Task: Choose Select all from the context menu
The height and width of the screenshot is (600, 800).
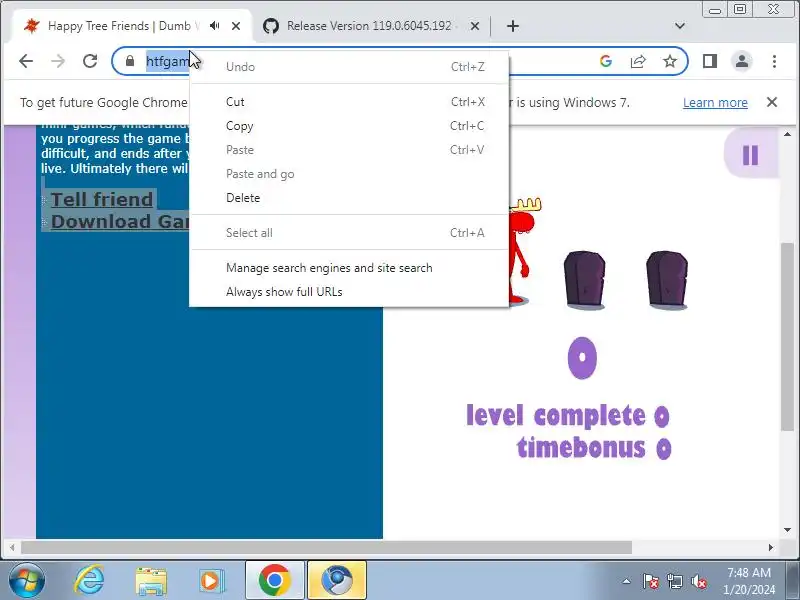Action: tap(349, 233)
